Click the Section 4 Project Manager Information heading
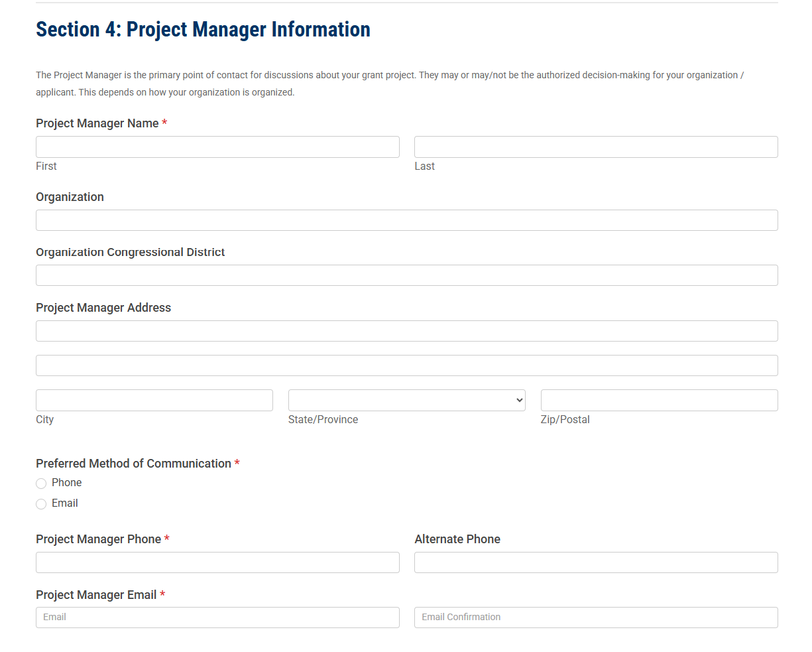 pyautogui.click(x=203, y=30)
